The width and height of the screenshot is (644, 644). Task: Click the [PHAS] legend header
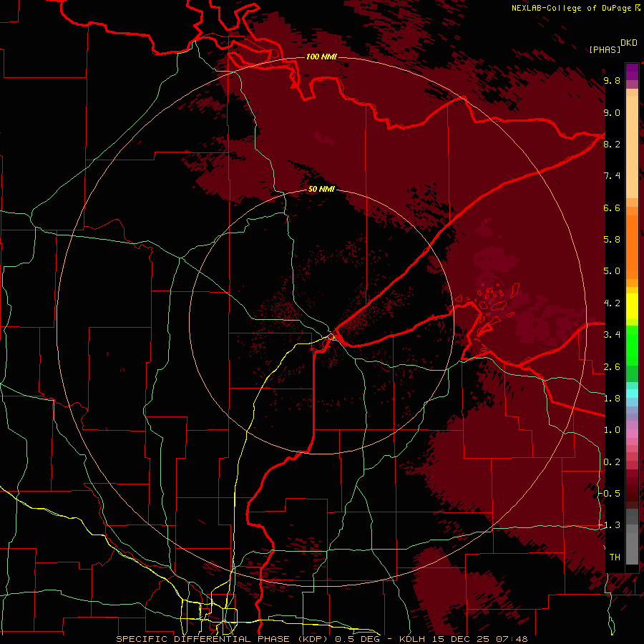[605, 50]
